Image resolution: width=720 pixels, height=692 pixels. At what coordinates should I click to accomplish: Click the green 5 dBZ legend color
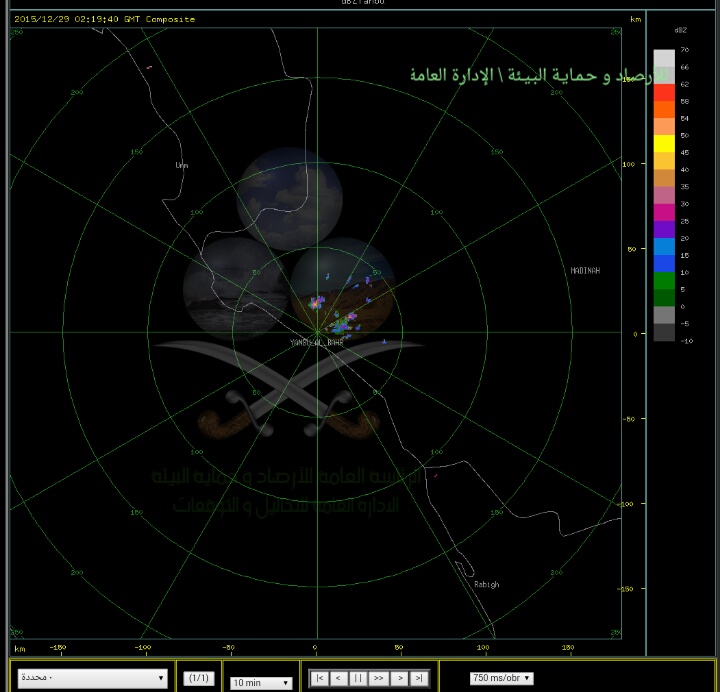(664, 281)
